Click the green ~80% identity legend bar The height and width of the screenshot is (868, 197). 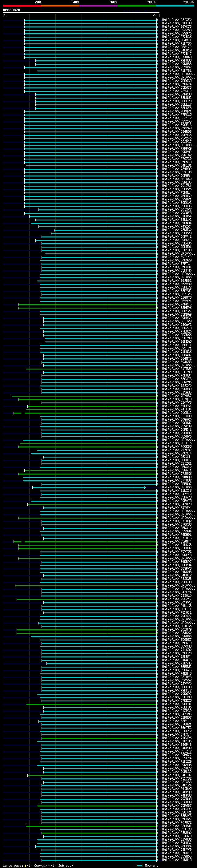137,6
